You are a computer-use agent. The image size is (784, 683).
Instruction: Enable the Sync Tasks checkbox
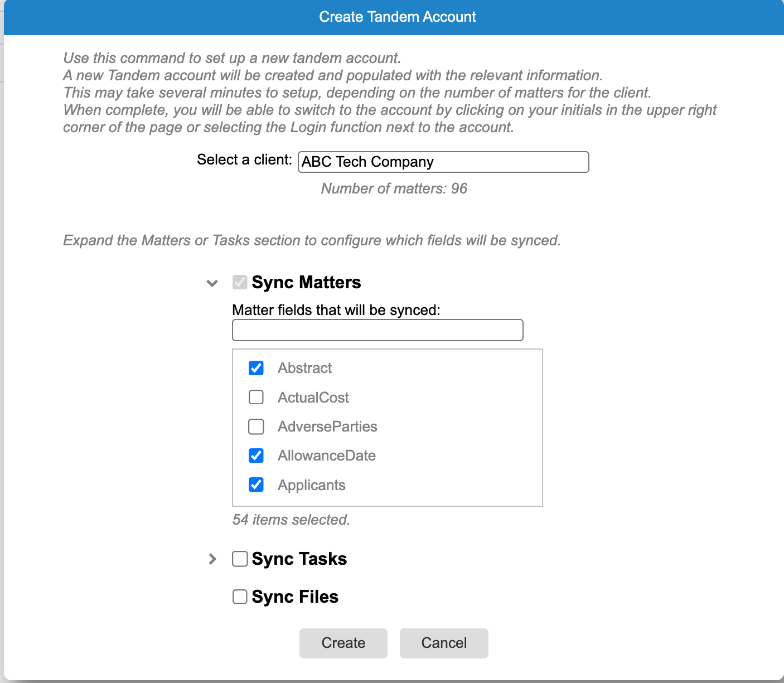click(x=240, y=559)
